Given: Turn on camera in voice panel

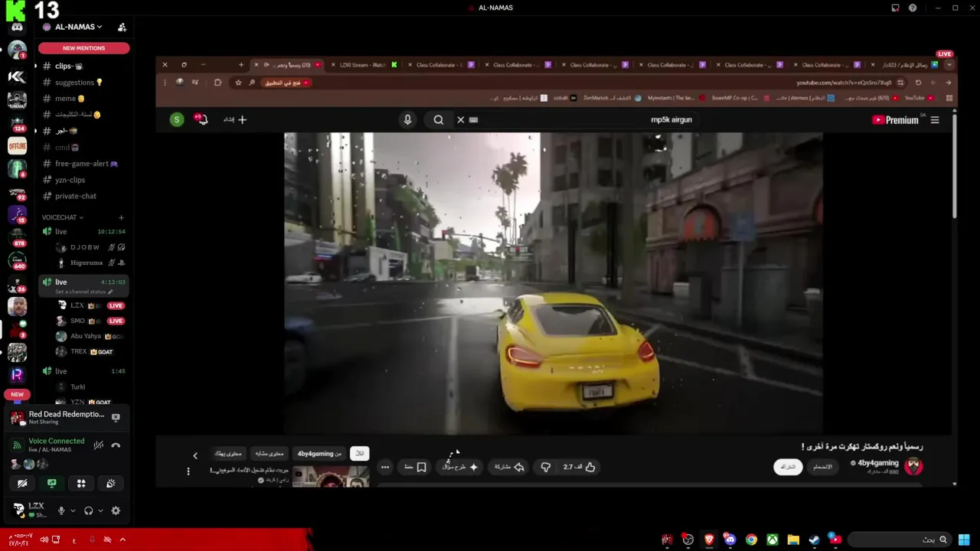Looking at the screenshot, I should (22, 484).
